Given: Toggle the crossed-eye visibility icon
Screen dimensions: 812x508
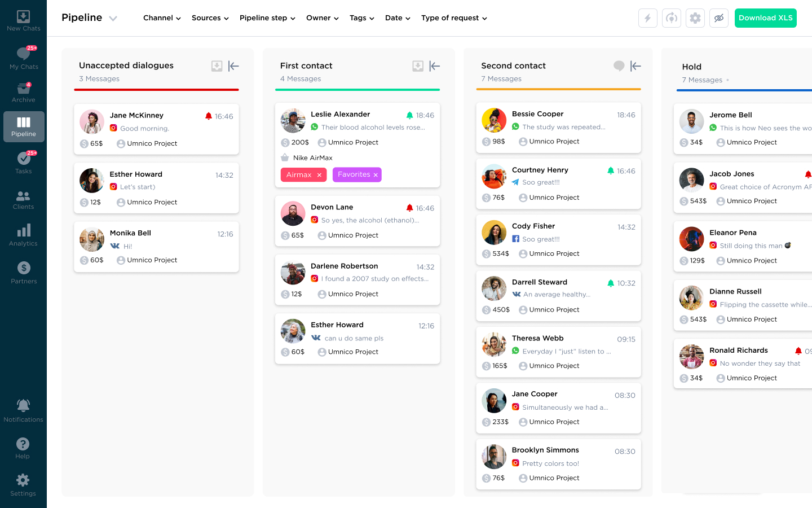Looking at the screenshot, I should tap(719, 18).
